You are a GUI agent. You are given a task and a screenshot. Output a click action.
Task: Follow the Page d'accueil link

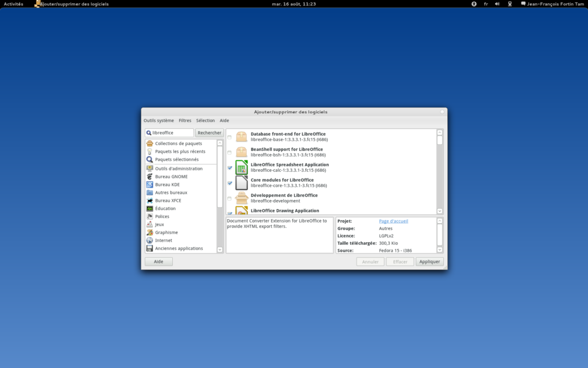pyautogui.click(x=393, y=221)
